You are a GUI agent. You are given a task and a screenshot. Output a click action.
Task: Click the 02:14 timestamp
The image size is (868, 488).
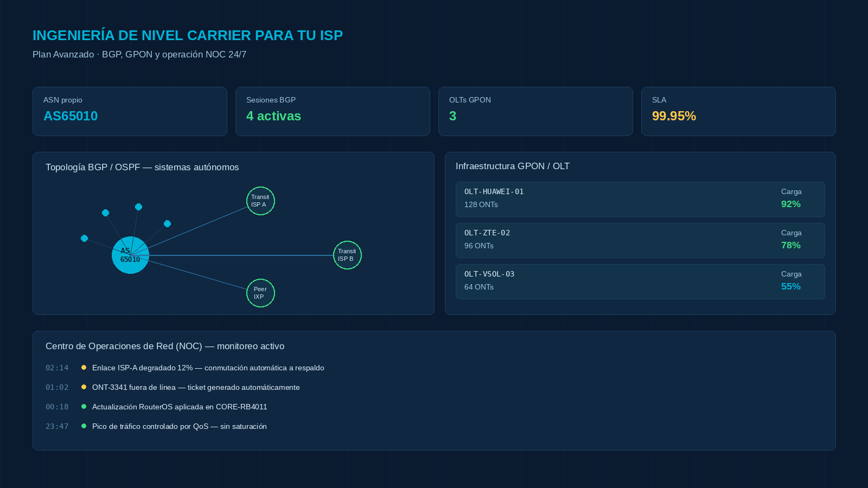tap(57, 368)
